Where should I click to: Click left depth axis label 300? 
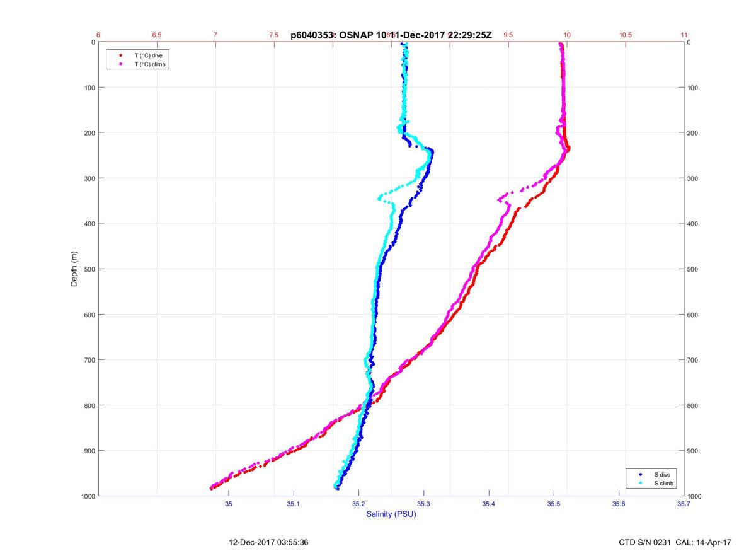tap(89, 178)
